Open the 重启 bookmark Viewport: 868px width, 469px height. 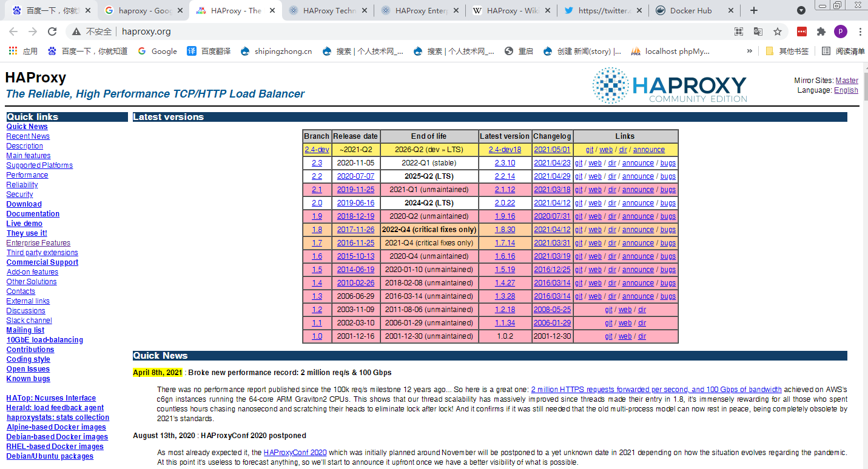(519, 51)
